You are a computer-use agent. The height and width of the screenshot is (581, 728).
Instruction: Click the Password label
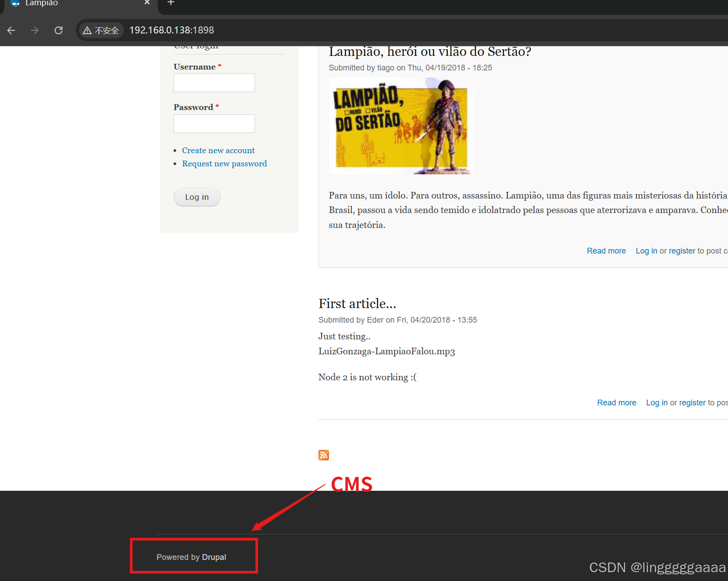pyautogui.click(x=193, y=107)
